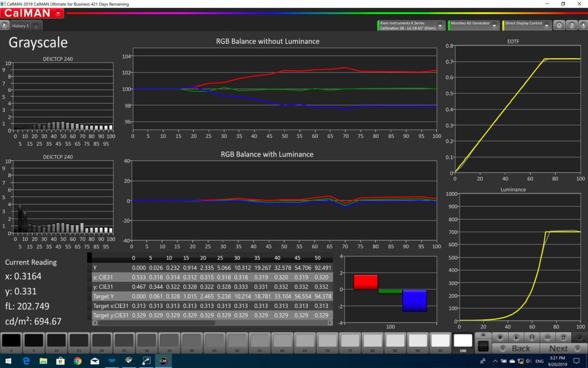The image size is (588, 368).
Task: Select the 40 percent grayscale swatch
Action: (192, 342)
